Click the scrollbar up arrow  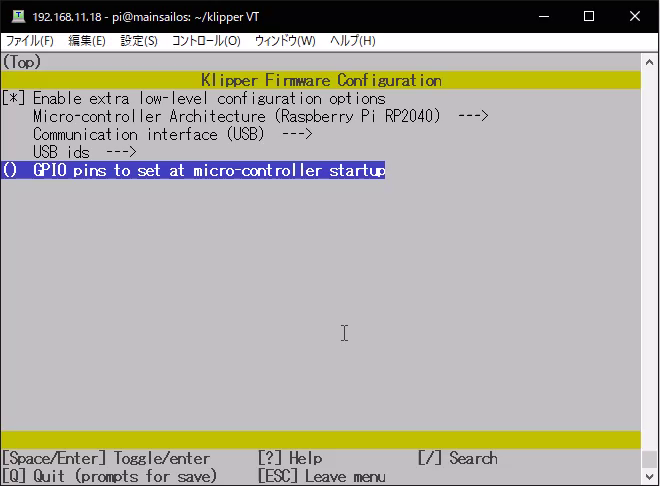649,62
